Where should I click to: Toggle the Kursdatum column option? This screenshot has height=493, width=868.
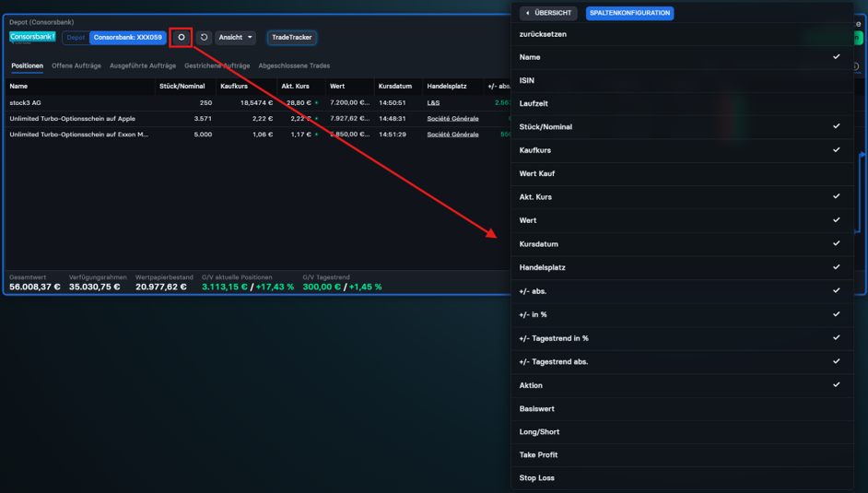click(x=682, y=244)
